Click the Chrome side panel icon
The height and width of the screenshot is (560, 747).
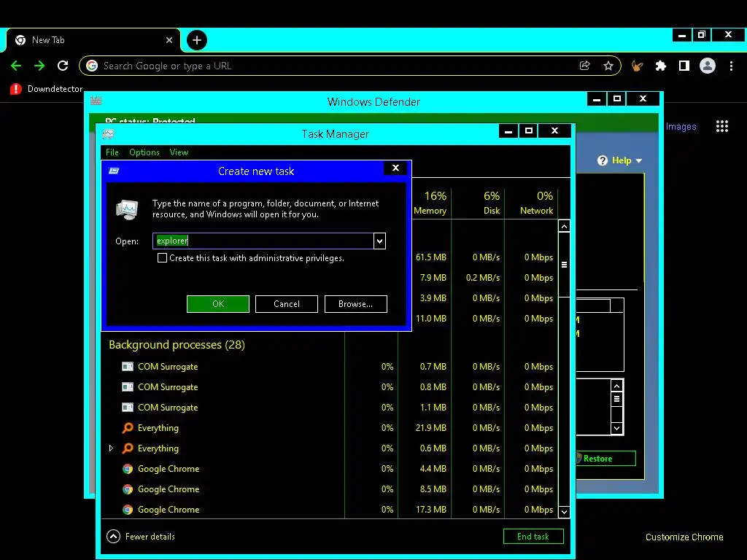coord(684,66)
